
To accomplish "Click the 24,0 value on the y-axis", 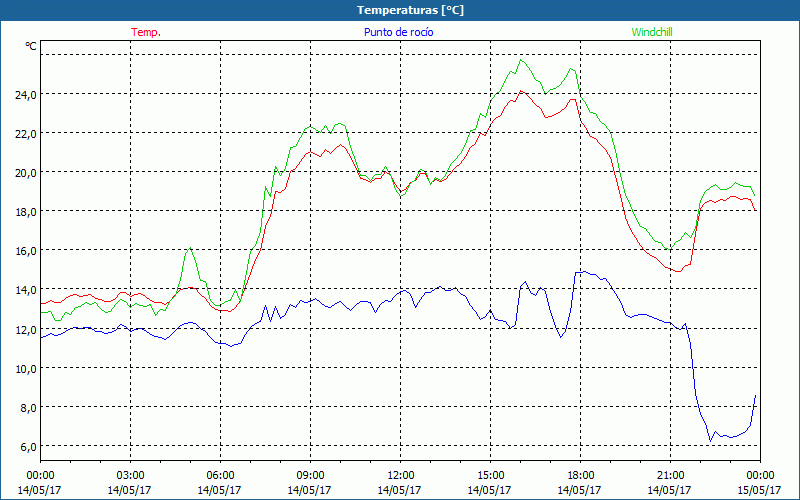I will pos(26,94).
